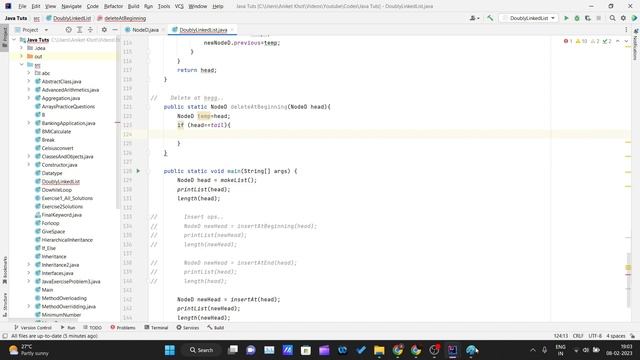The width and height of the screenshot is (640, 360).
Task: Open the user account icon in toolbar
Action: (x=474, y=18)
